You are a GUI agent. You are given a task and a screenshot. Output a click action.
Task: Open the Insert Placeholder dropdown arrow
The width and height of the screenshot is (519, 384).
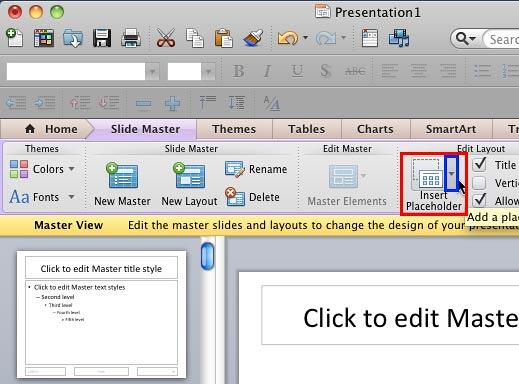[x=452, y=174]
